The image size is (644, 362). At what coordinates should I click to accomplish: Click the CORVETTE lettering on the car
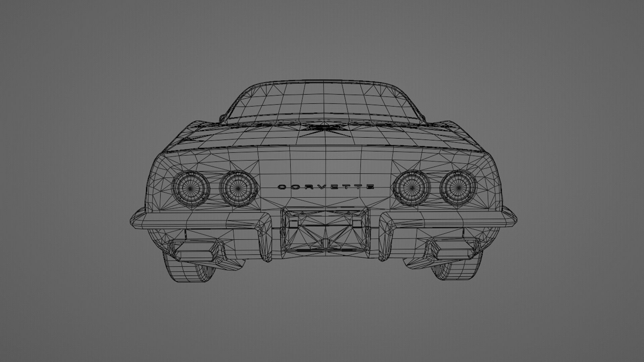coord(326,187)
